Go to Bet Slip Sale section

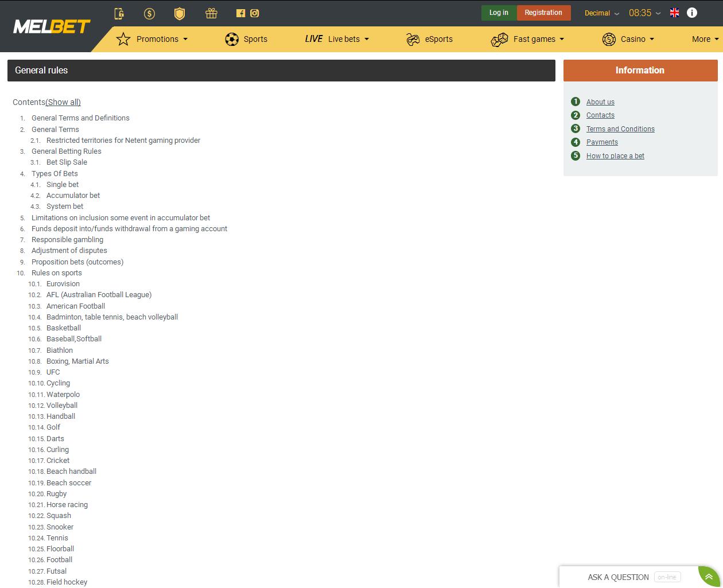coord(67,162)
